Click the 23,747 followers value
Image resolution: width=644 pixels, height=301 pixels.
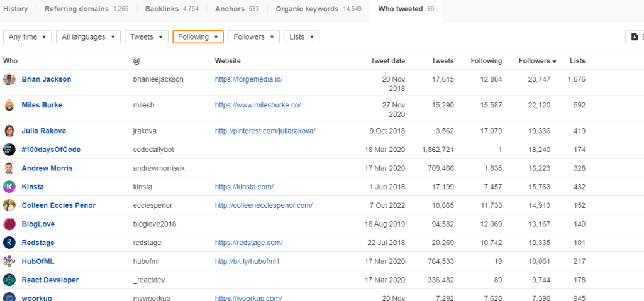click(539, 79)
